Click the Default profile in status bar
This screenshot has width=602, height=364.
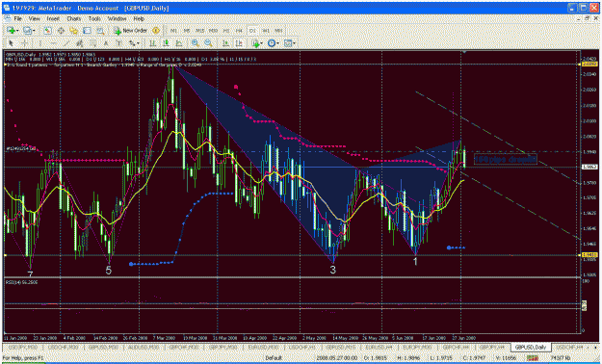pyautogui.click(x=274, y=358)
